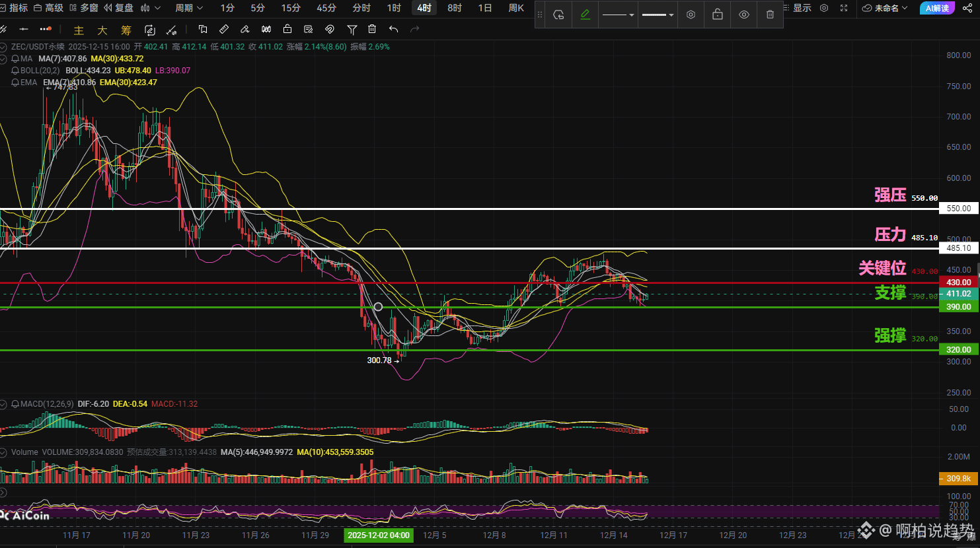Switch to the 15分 timeframe tab
Screen dimensions: 980x548
[x=291, y=8]
